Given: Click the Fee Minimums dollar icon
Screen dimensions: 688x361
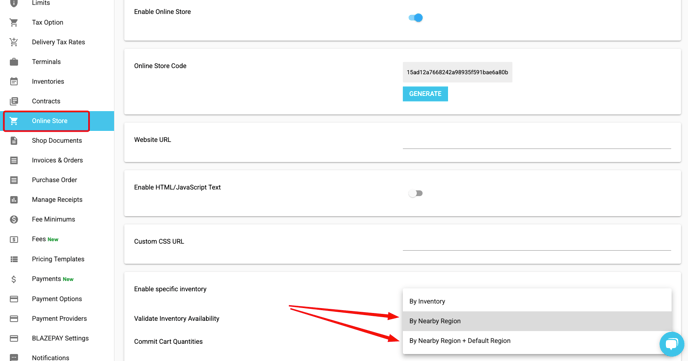Looking at the screenshot, I should coord(14,219).
